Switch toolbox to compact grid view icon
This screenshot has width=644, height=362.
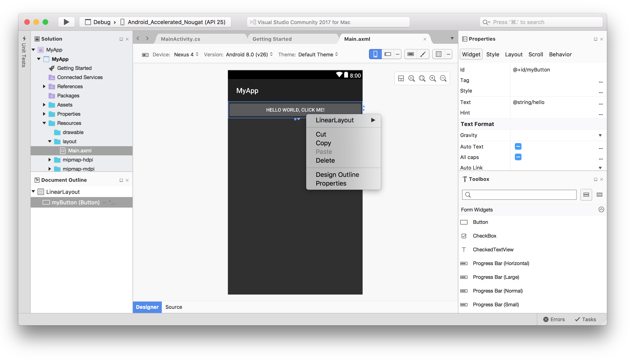599,195
